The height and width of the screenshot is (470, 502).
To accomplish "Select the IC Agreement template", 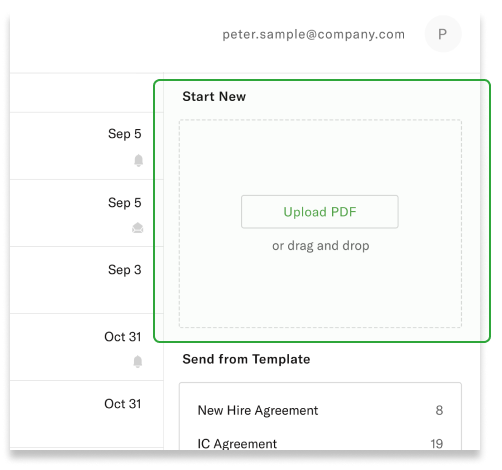I will [320, 443].
